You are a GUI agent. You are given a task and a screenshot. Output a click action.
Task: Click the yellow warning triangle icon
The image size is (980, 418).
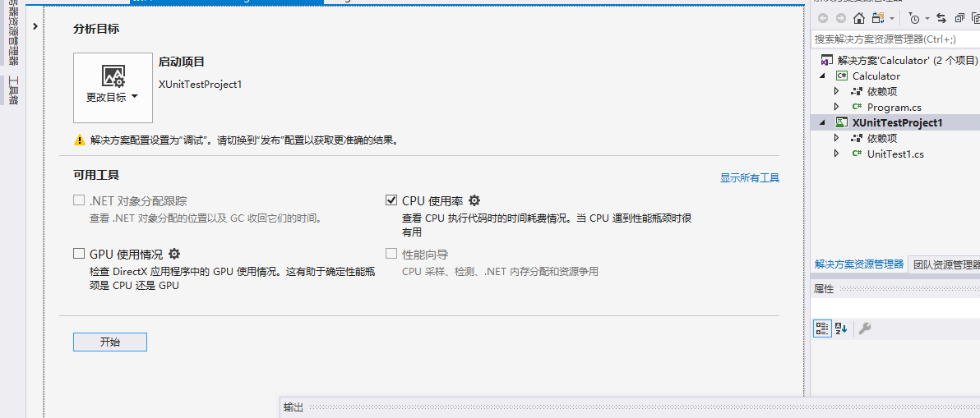tap(80, 140)
